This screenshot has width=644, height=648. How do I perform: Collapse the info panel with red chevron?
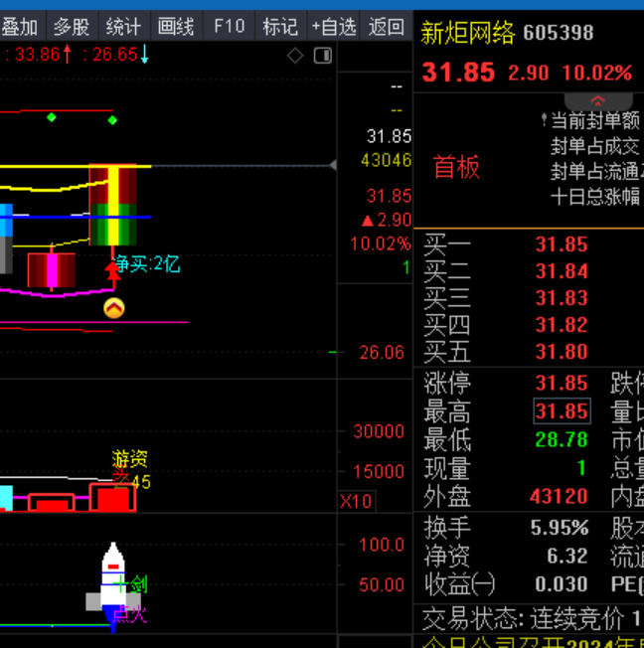(x=598, y=100)
